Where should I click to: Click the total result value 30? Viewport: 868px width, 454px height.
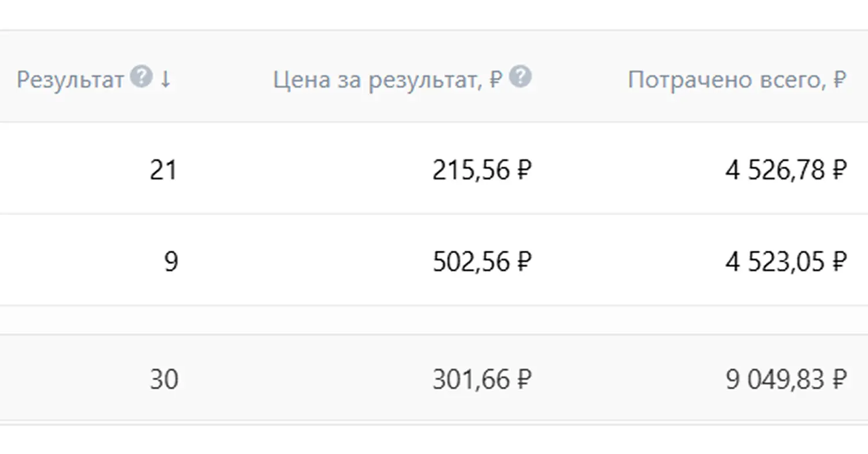click(x=164, y=380)
